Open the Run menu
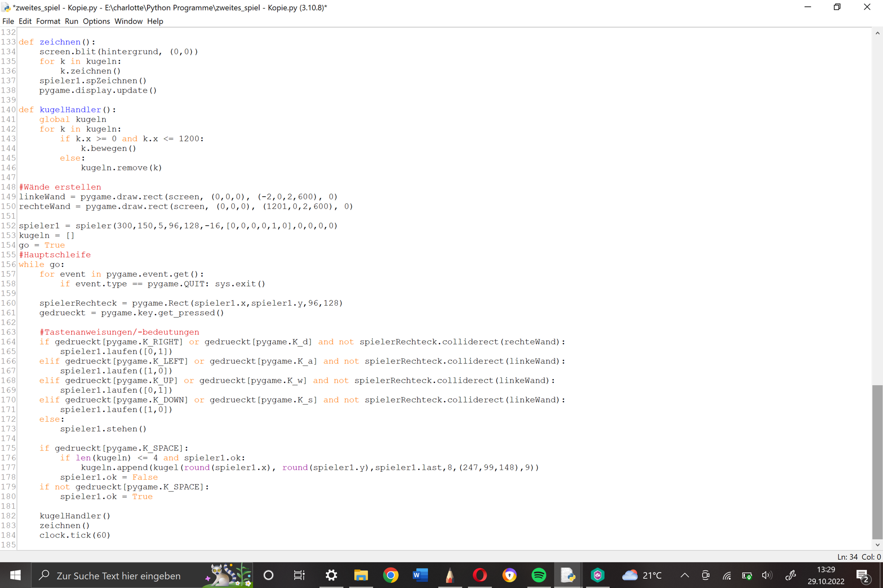This screenshot has width=883, height=588. (71, 21)
